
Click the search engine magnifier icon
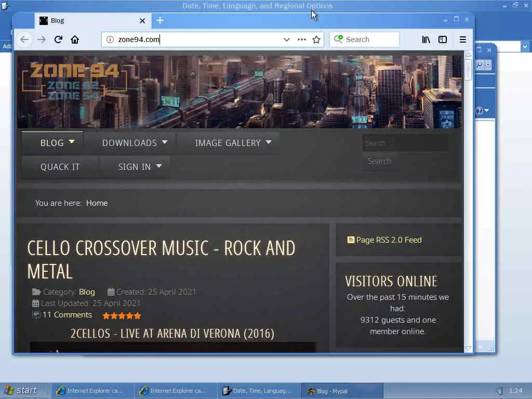pyautogui.click(x=338, y=39)
